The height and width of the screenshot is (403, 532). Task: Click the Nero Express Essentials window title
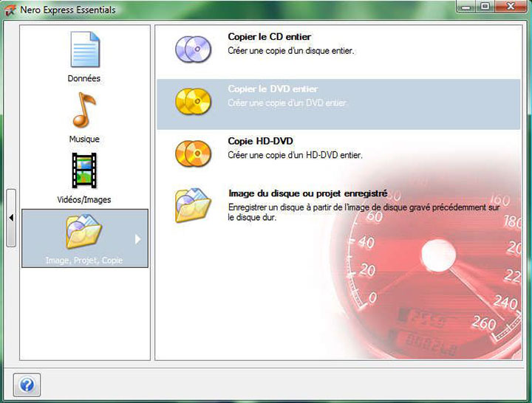pos(68,10)
